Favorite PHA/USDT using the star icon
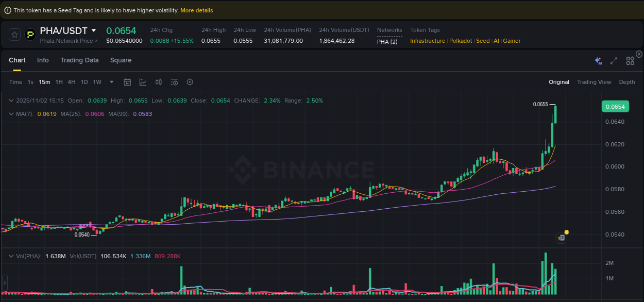Image resolution: width=644 pixels, height=302 pixels. 14,35
